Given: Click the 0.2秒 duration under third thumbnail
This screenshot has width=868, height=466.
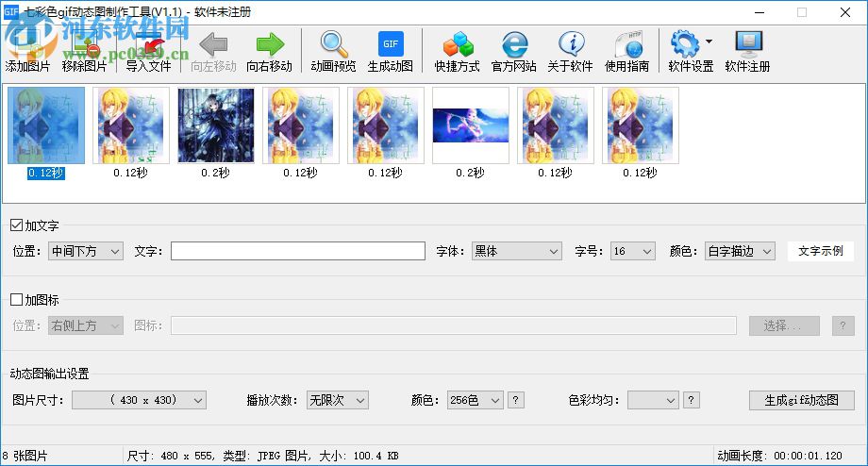Looking at the screenshot, I should [x=216, y=174].
